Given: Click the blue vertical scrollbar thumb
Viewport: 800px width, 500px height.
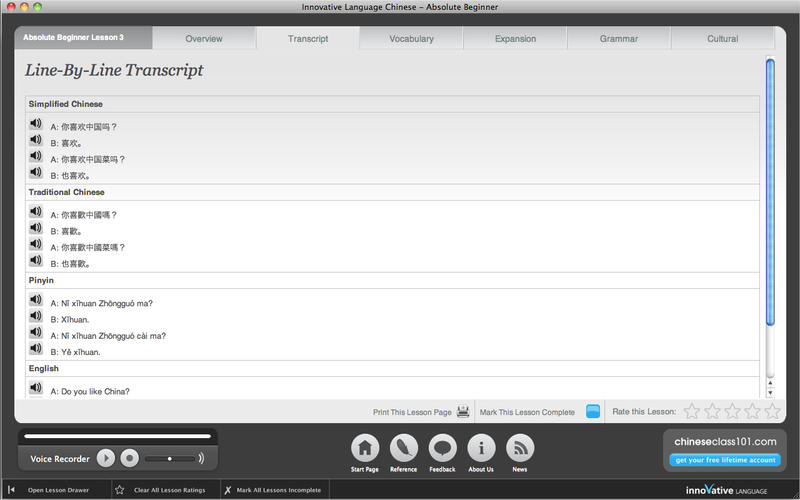Looking at the screenshot, I should click(x=770, y=192).
